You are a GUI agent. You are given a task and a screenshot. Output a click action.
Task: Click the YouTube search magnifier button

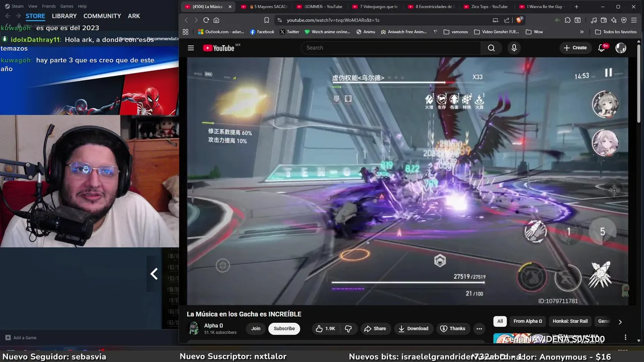pyautogui.click(x=491, y=48)
